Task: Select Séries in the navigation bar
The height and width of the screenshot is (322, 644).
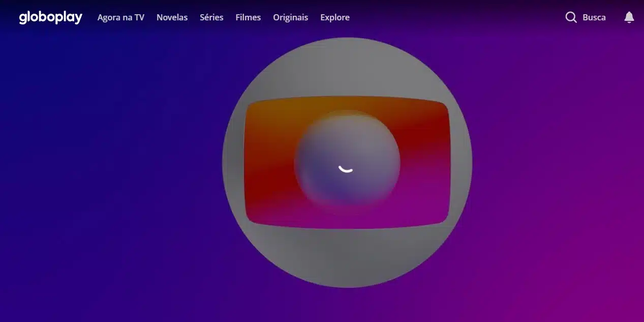Action: pyautogui.click(x=211, y=17)
